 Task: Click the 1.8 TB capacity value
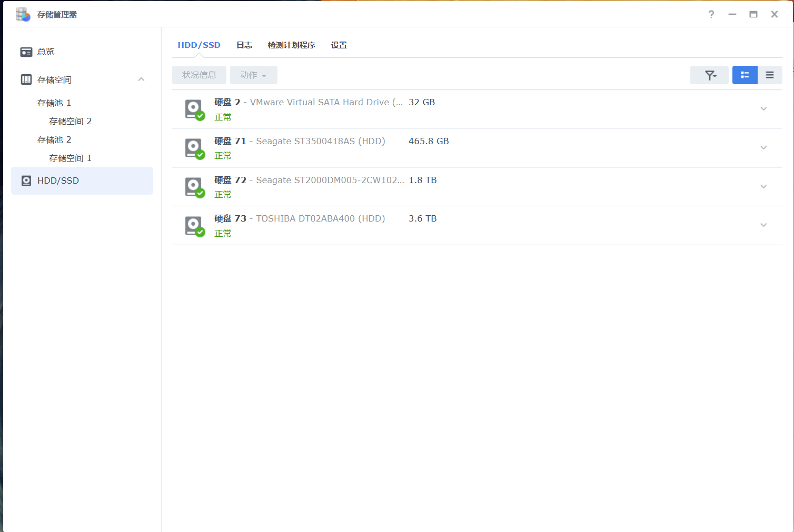[x=423, y=180]
